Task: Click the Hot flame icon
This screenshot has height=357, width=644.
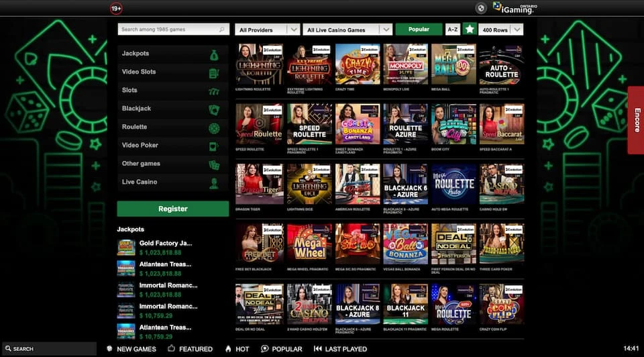Action: 228,348
